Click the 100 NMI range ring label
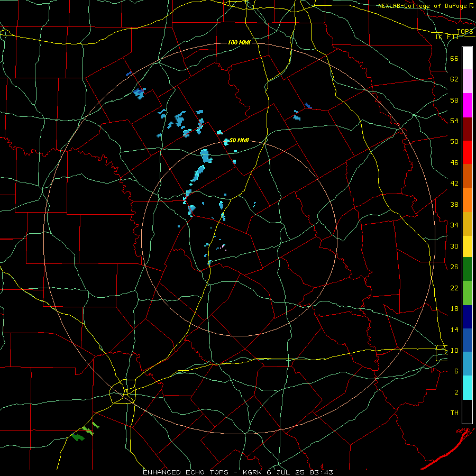Image resolution: width=476 pixels, height=476 pixels. 239,42
